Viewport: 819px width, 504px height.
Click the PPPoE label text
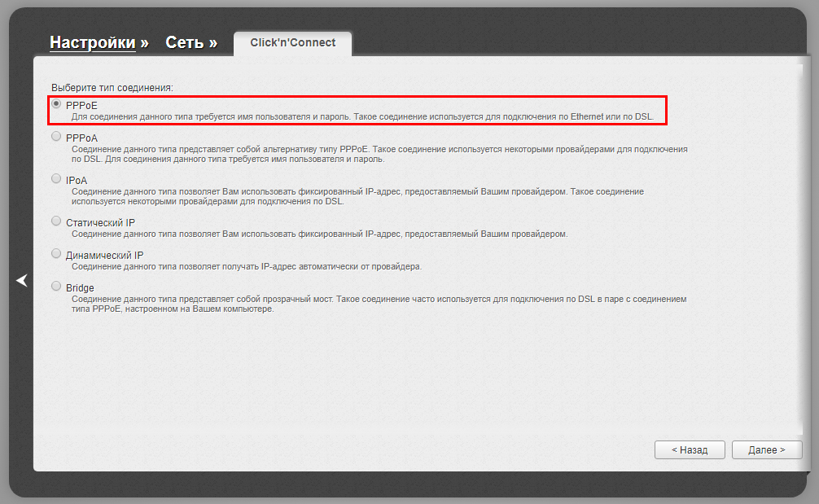pyautogui.click(x=81, y=106)
